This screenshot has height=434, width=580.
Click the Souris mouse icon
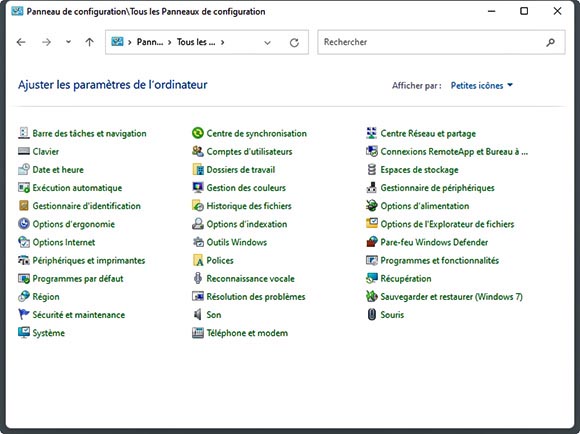[372, 314]
